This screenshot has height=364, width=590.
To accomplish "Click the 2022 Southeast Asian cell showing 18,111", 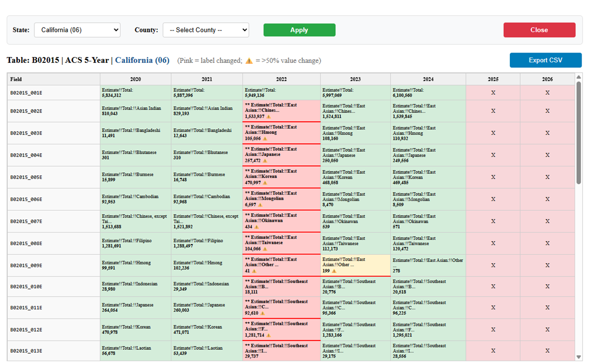I will click(282, 287).
